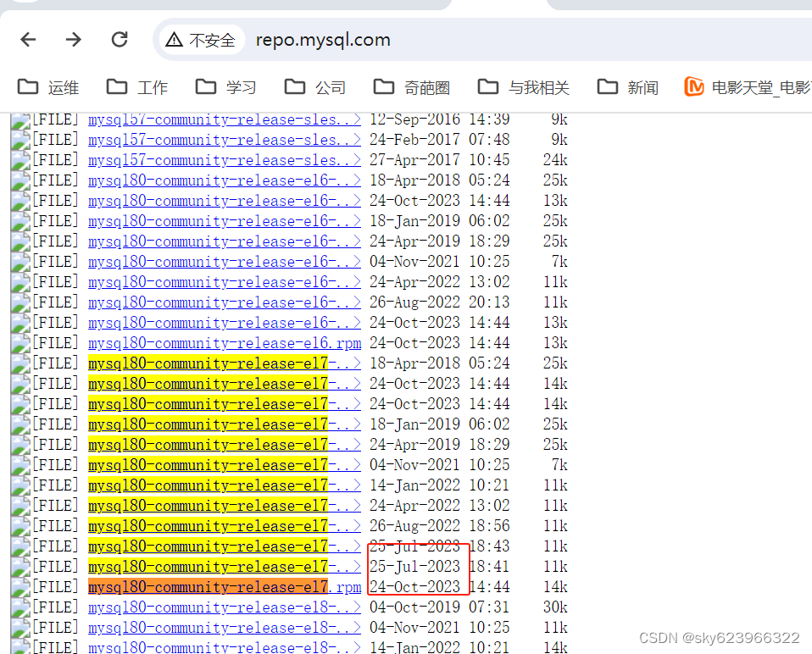Open the 电影天堂 bookmark
Viewport: 812px width, 654px height.
pyautogui.click(x=748, y=87)
